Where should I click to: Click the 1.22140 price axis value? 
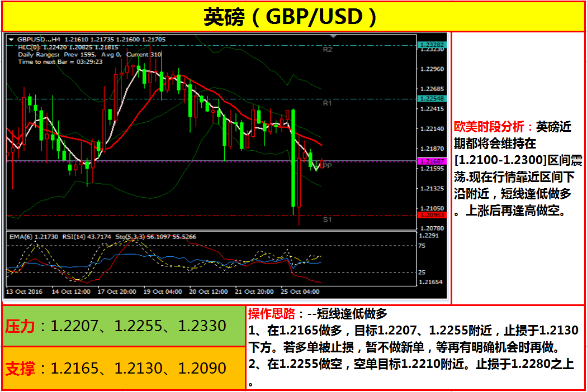click(x=432, y=128)
